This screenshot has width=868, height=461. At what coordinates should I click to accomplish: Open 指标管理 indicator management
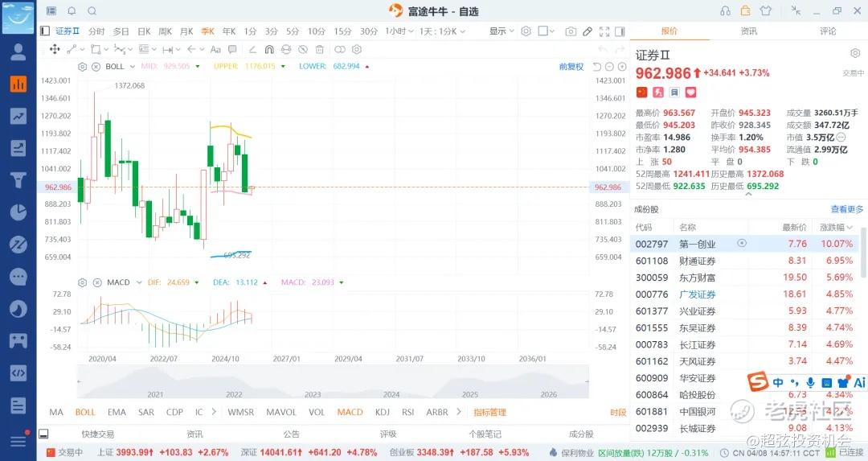click(x=490, y=412)
